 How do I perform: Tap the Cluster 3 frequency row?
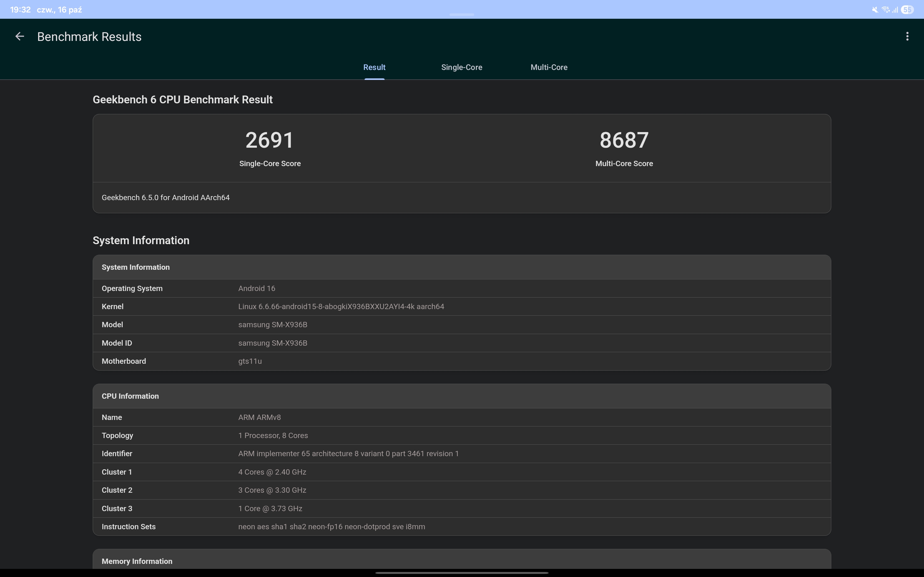tap(270, 508)
